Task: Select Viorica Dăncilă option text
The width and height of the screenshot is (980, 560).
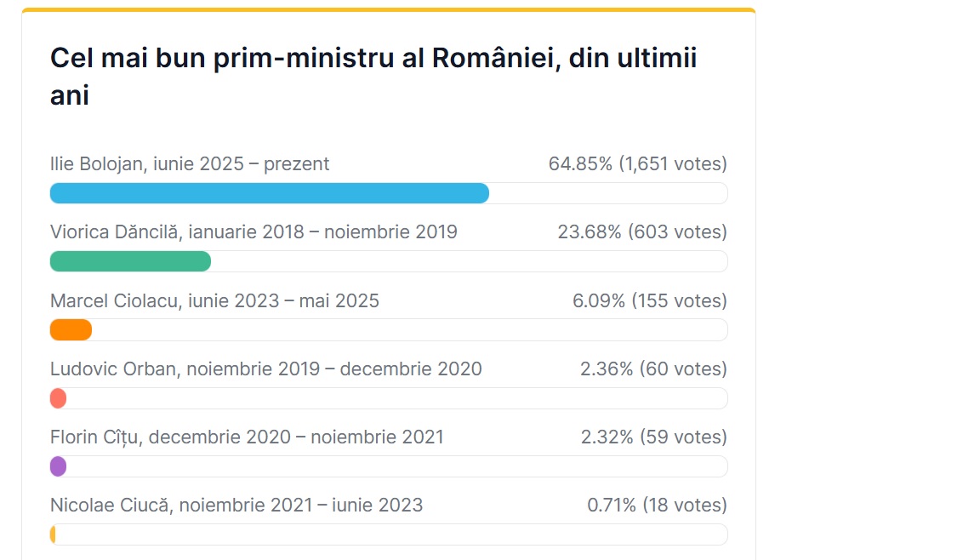Action: (x=254, y=232)
